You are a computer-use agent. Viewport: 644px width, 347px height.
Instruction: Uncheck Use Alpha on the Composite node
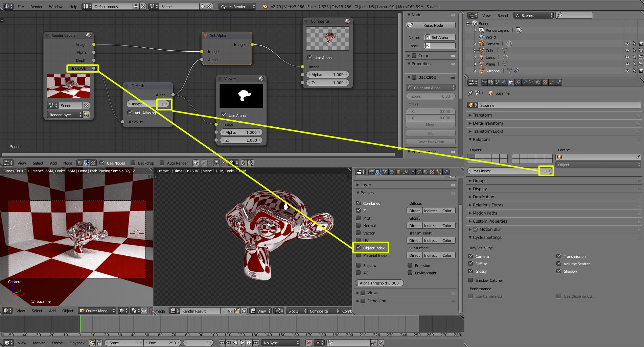[310, 57]
